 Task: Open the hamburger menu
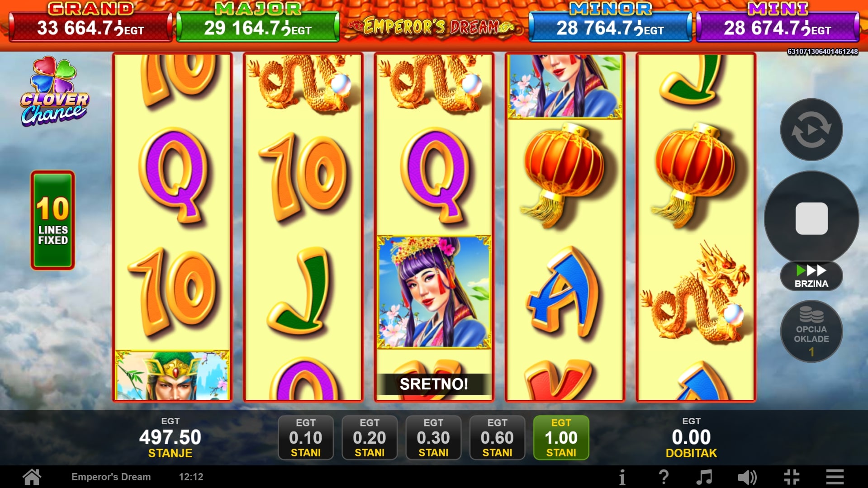pyautogui.click(x=835, y=477)
